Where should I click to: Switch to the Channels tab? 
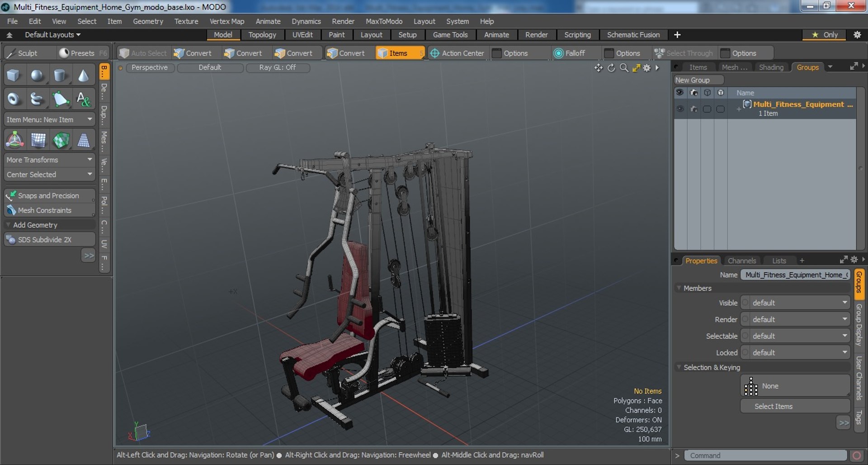point(742,261)
